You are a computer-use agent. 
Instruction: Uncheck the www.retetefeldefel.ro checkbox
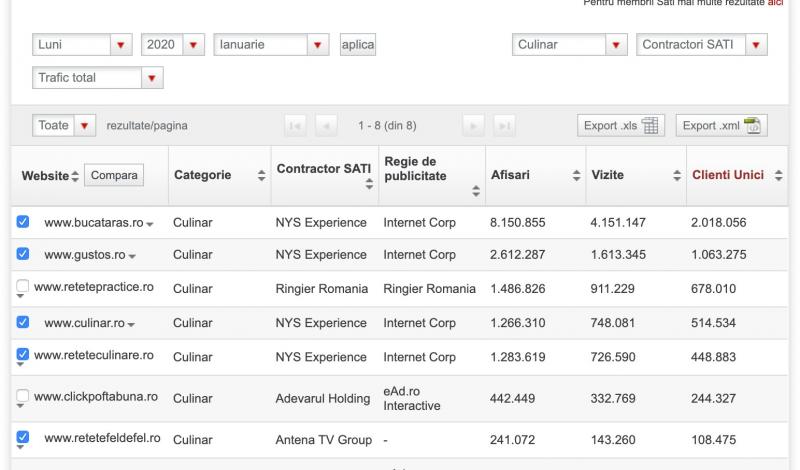pos(22,437)
